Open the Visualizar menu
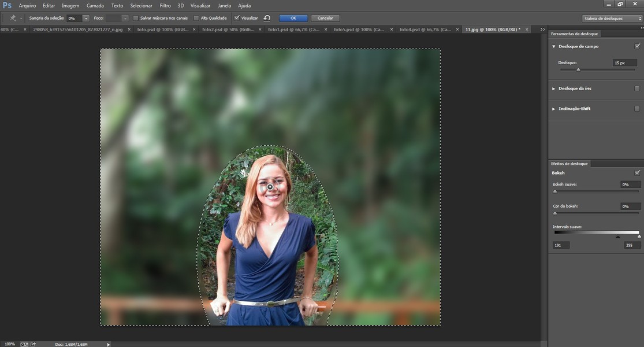The height and width of the screenshot is (347, 644). click(200, 6)
